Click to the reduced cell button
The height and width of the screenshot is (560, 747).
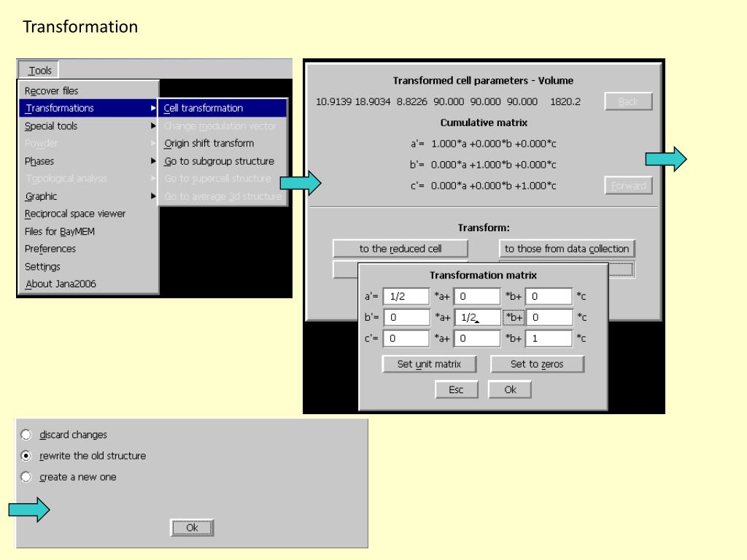coord(400,249)
